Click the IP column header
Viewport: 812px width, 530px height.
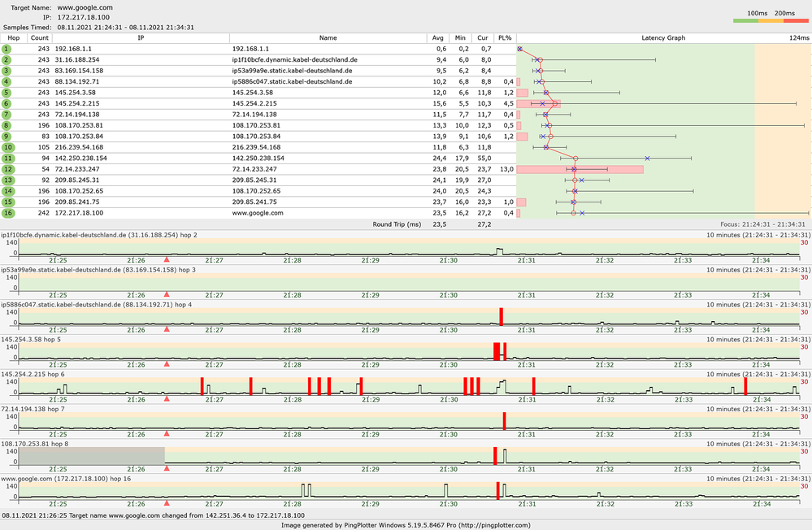click(x=141, y=38)
